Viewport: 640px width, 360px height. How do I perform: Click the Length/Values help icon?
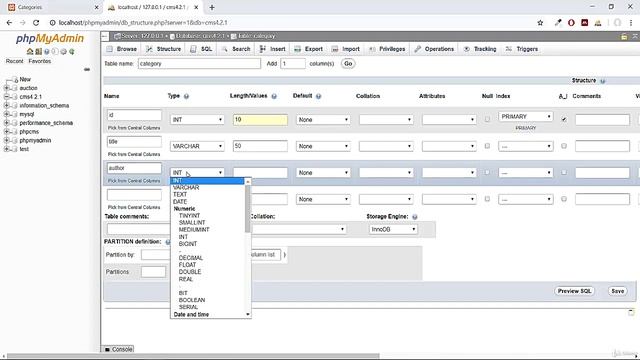(274, 96)
